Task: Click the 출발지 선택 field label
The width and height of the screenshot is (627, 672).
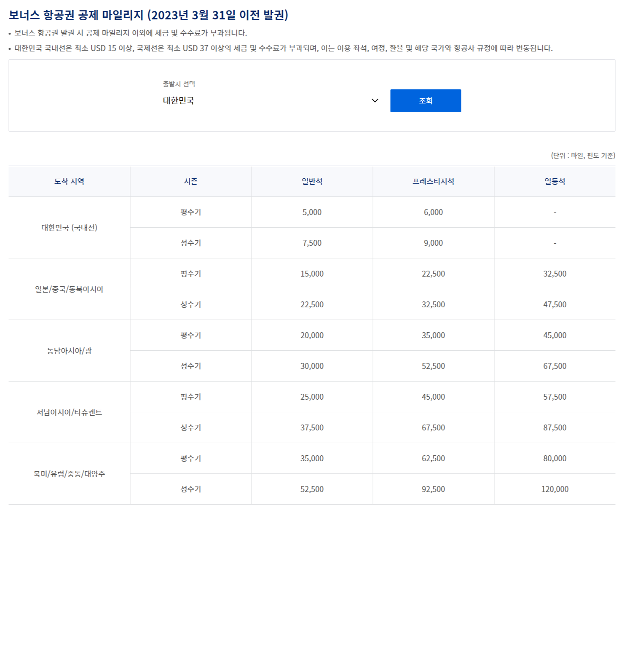Action: click(179, 84)
